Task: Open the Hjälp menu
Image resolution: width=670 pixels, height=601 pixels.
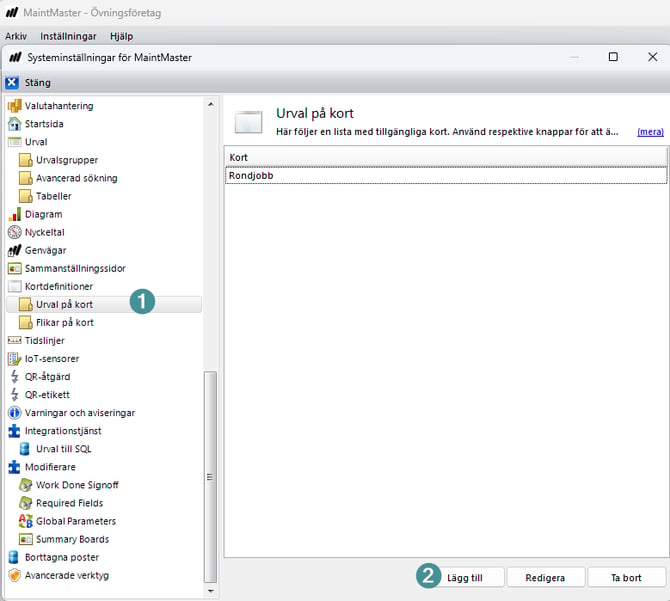Action: 121,36
